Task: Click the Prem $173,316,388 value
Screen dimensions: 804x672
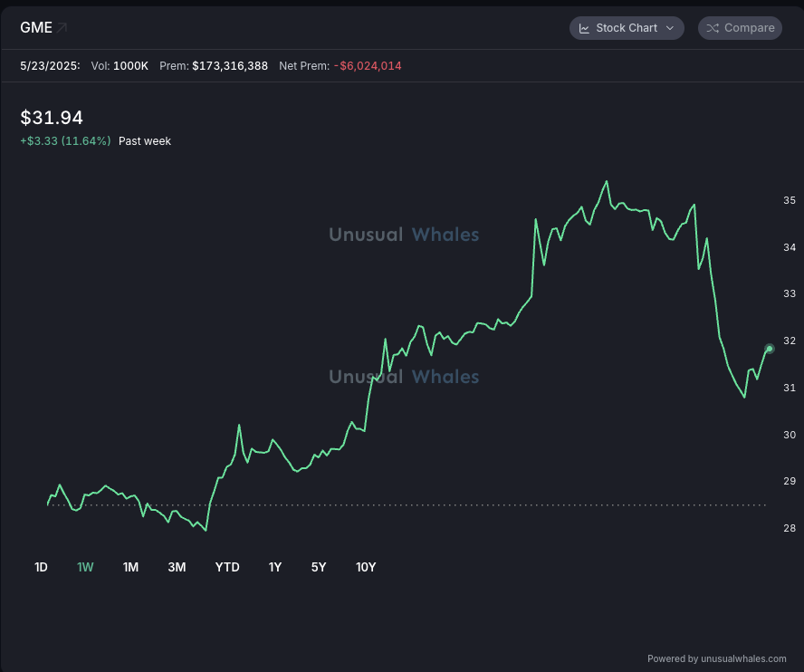Action: click(x=214, y=66)
